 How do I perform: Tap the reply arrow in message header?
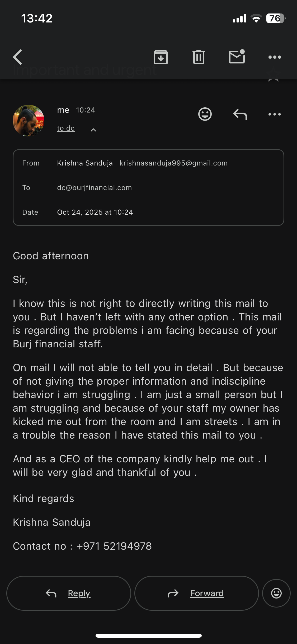coord(240,114)
